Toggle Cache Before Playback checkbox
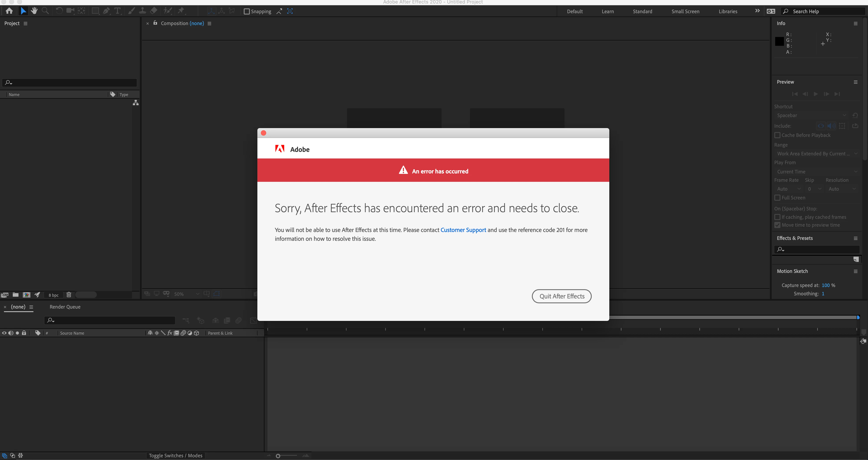This screenshot has width=868, height=460. coord(777,135)
